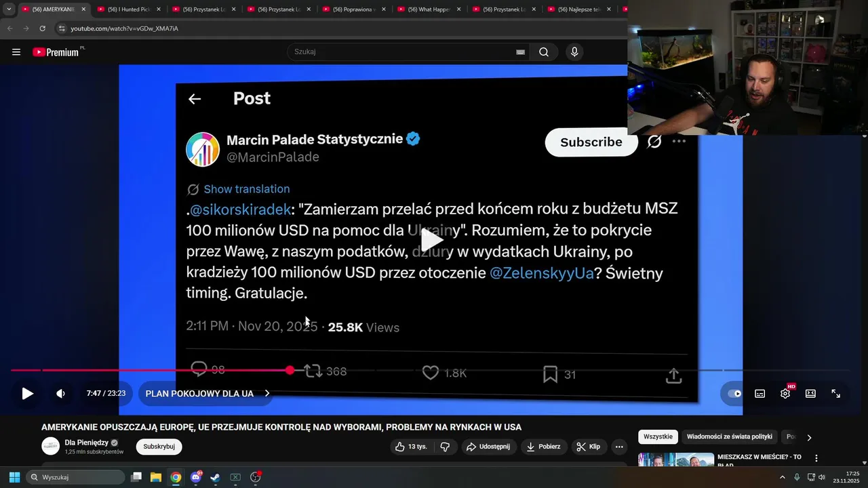
Task: Click the Subskrybuj button
Action: click(x=159, y=447)
